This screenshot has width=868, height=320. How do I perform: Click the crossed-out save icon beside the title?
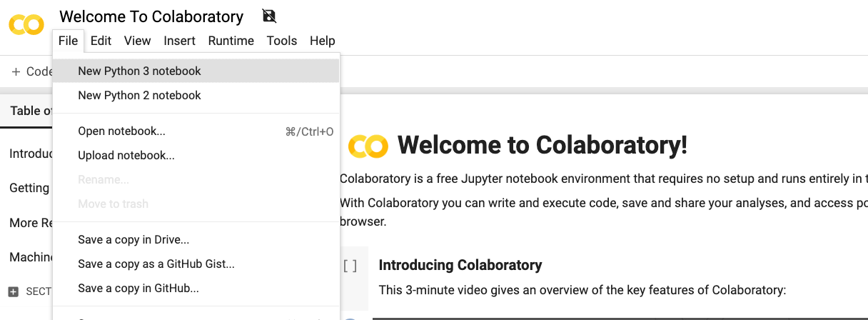pyautogui.click(x=269, y=16)
